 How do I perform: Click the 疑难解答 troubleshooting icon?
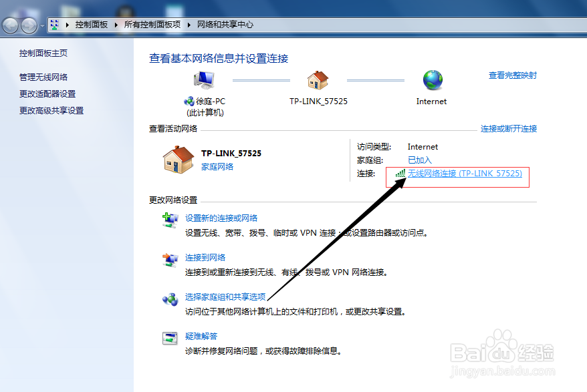[x=169, y=339]
